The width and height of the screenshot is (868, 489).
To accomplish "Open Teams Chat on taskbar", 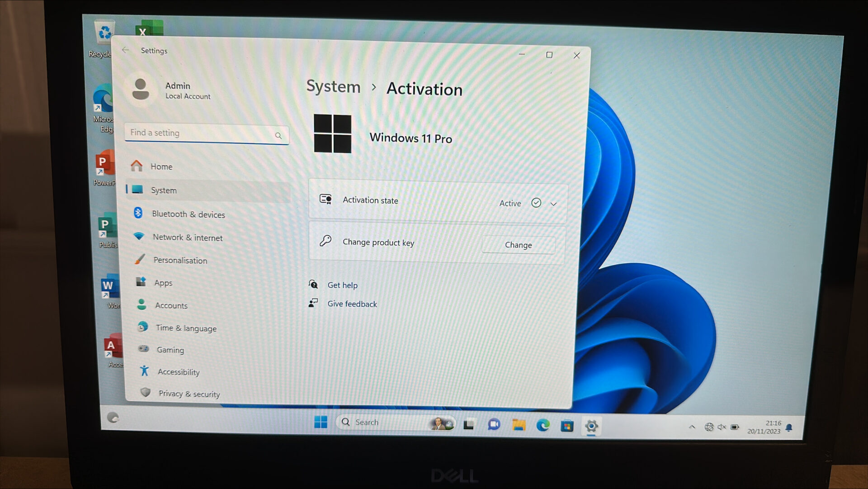I will [x=494, y=424].
